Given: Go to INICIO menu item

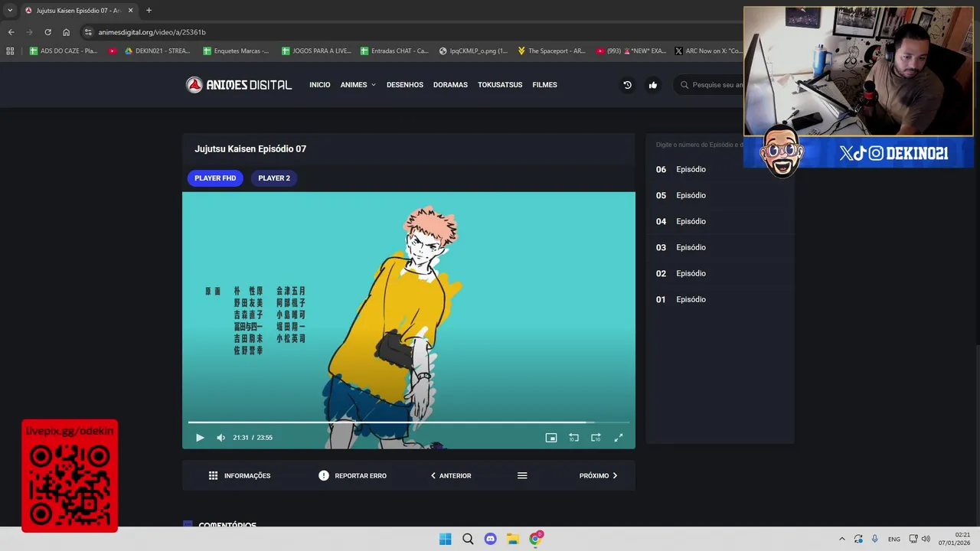Looking at the screenshot, I should [x=320, y=85].
